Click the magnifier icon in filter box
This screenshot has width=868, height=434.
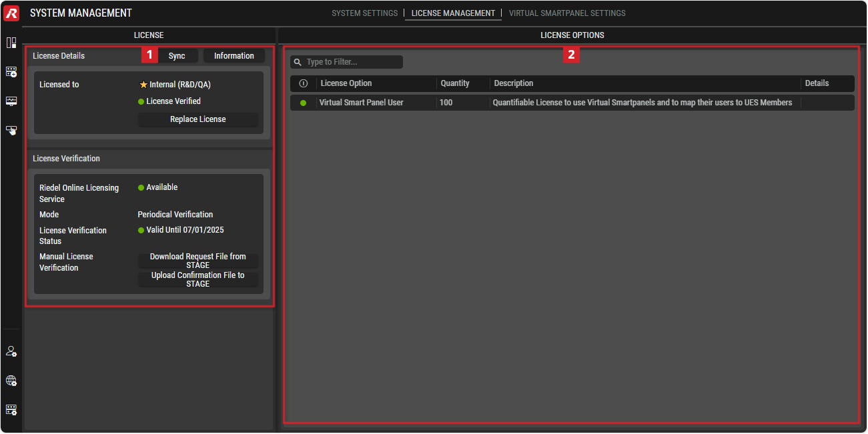tap(298, 62)
